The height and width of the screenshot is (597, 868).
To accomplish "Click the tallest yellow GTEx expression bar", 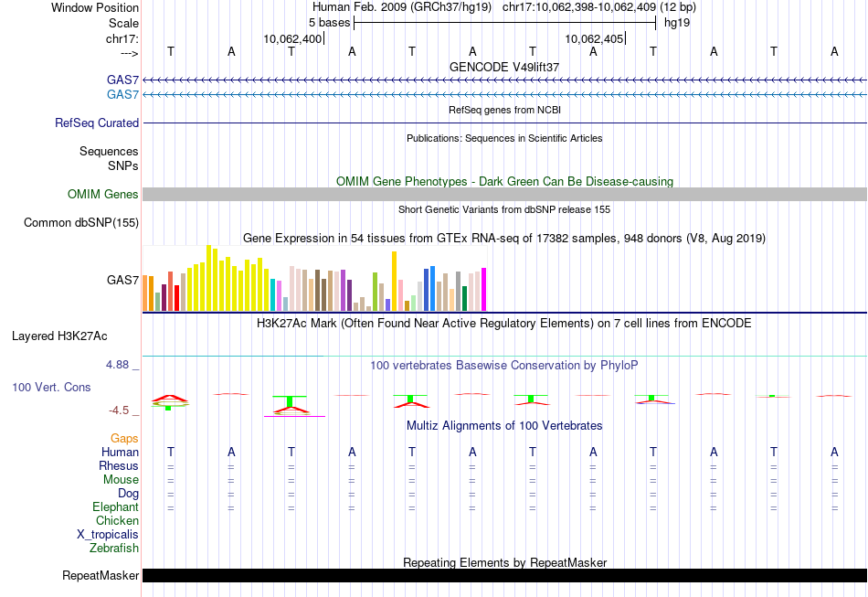I will [208, 278].
